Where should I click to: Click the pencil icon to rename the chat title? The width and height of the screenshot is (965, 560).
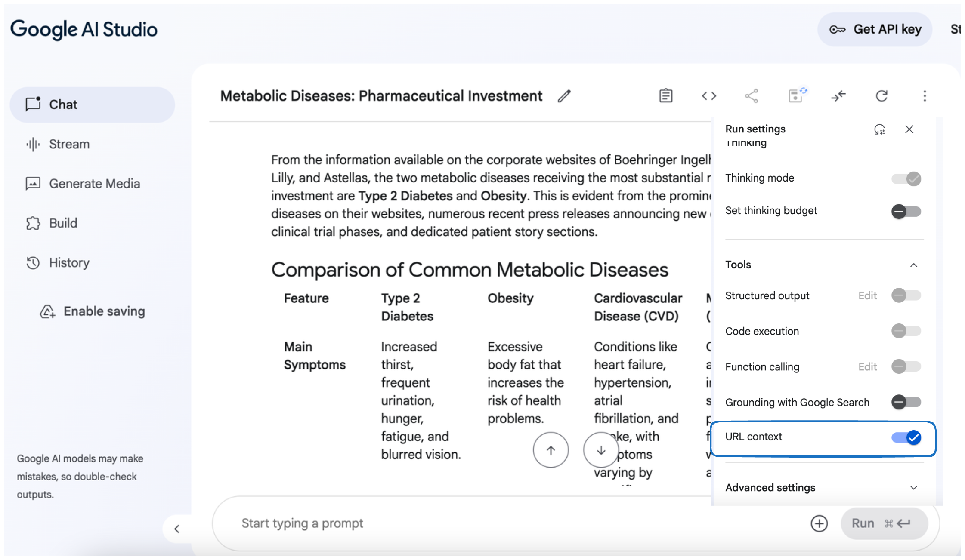click(x=564, y=96)
